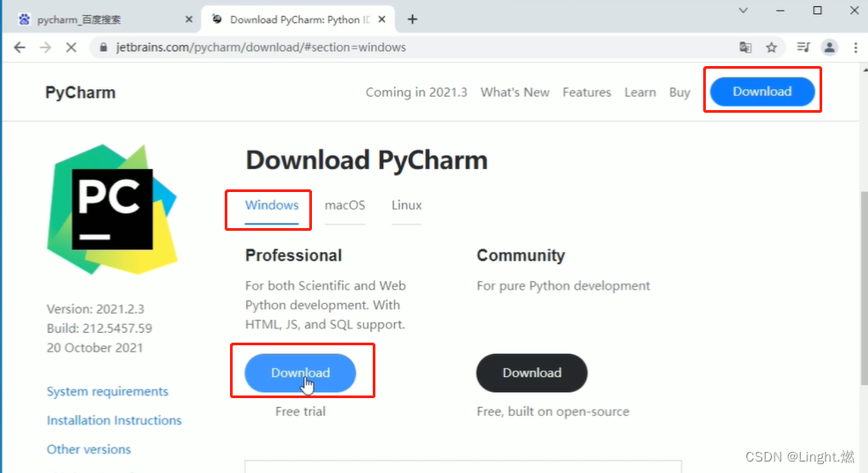Click the padlock site info icon
This screenshot has width=868, height=473.
103,48
